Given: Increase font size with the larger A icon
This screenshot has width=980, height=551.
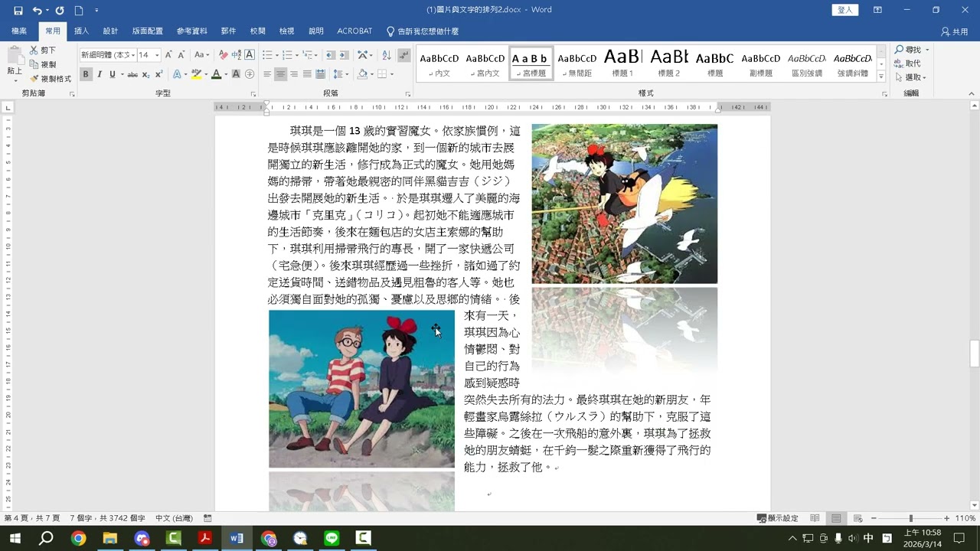Looking at the screenshot, I should click(x=169, y=55).
